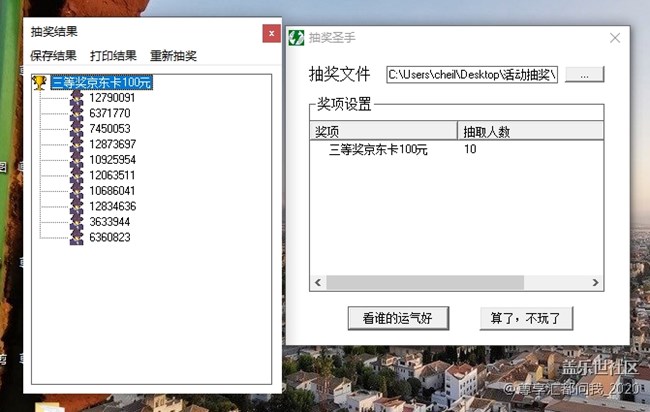Click the gold trophy icon

pyautogui.click(x=39, y=82)
